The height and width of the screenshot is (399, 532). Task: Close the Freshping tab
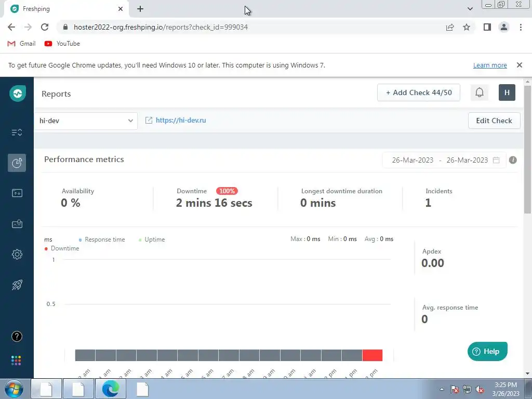click(121, 9)
